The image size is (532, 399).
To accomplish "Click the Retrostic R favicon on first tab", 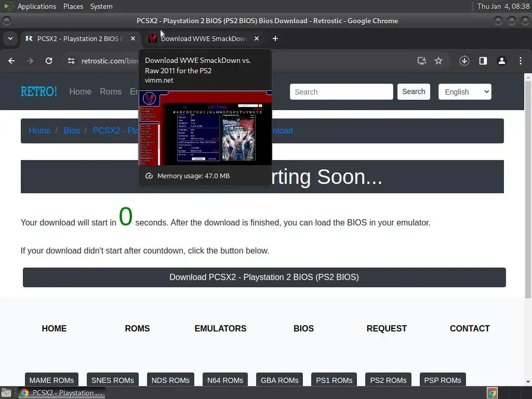I will (29, 38).
